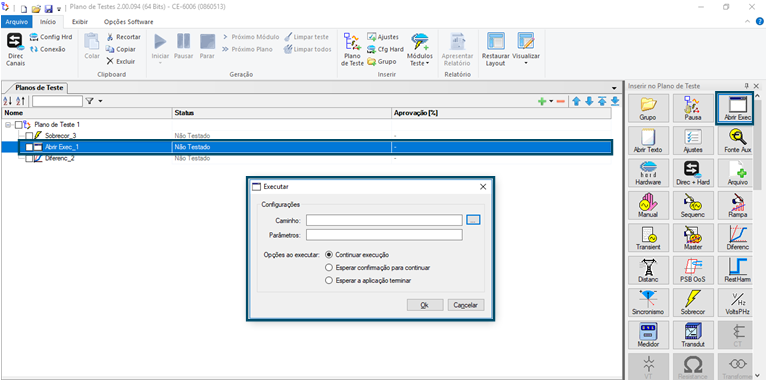The width and height of the screenshot is (768, 381).
Task: Select Esperar a aplicação terminar option
Action: tap(329, 281)
